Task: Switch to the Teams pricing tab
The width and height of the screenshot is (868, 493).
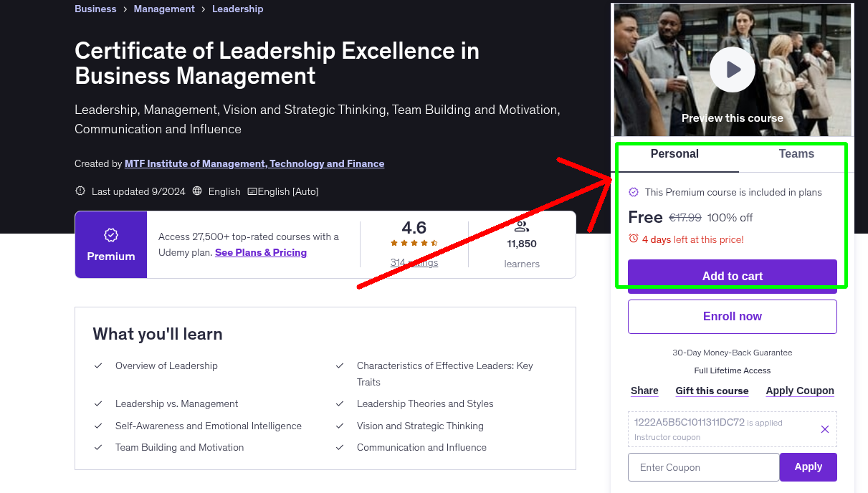Action: click(796, 153)
